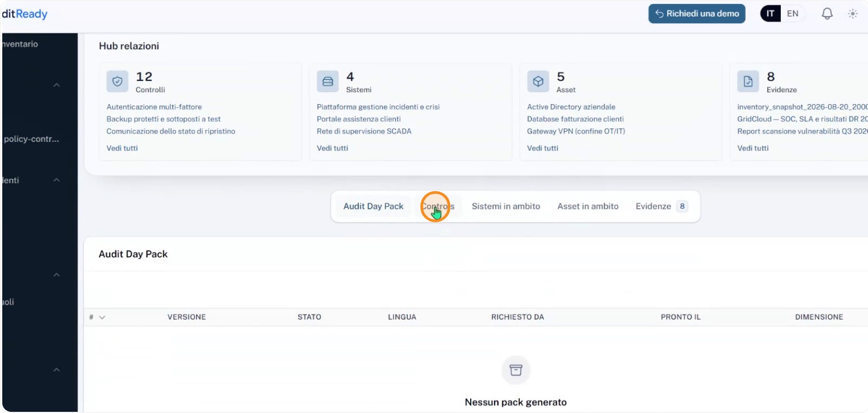868x413 pixels.
Task: Click the cube icon on the Asset card
Action: (538, 81)
